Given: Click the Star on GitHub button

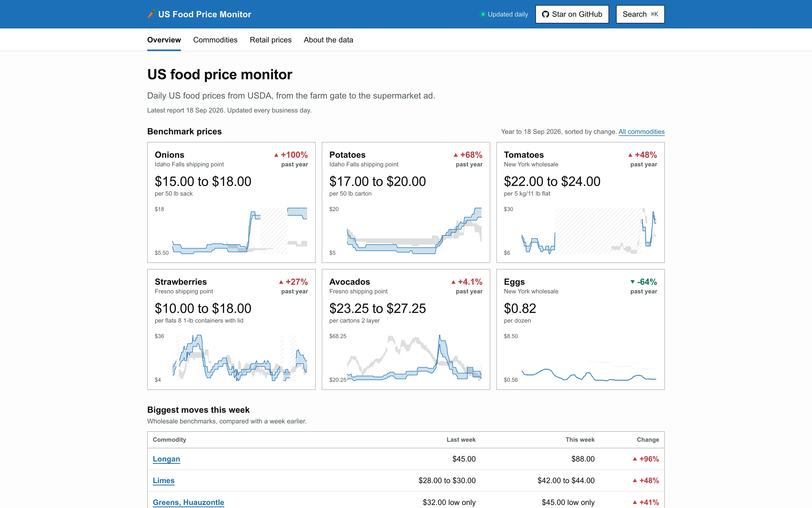Looking at the screenshot, I should coord(572,14).
